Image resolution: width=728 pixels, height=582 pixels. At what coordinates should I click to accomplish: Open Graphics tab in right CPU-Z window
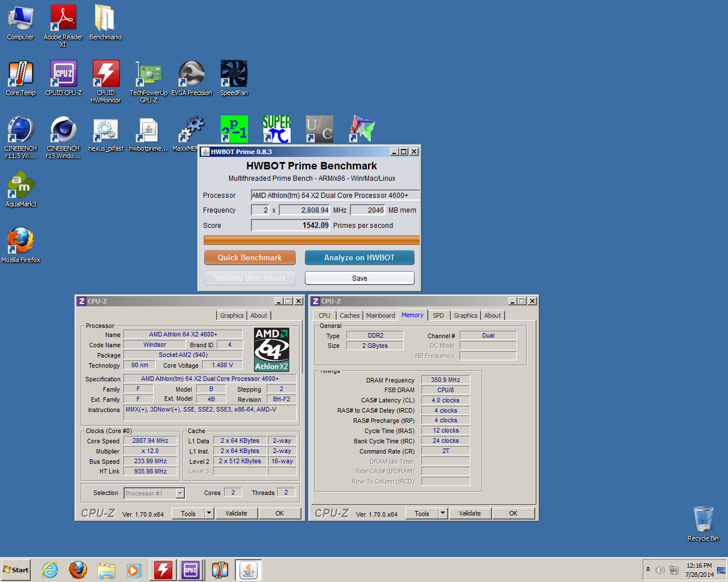466,315
